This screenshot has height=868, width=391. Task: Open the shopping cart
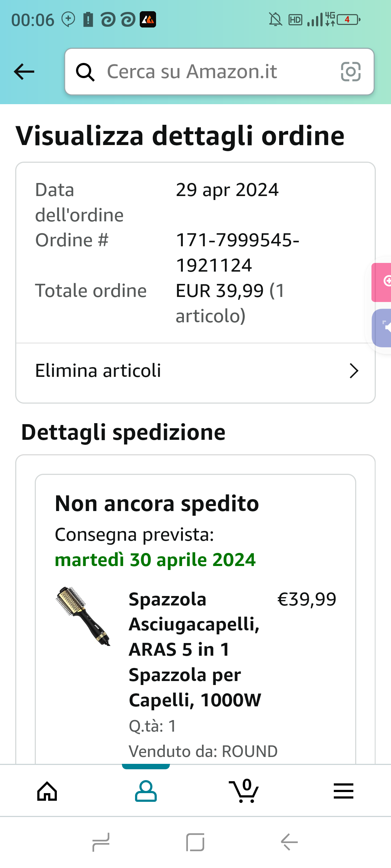pos(244,791)
